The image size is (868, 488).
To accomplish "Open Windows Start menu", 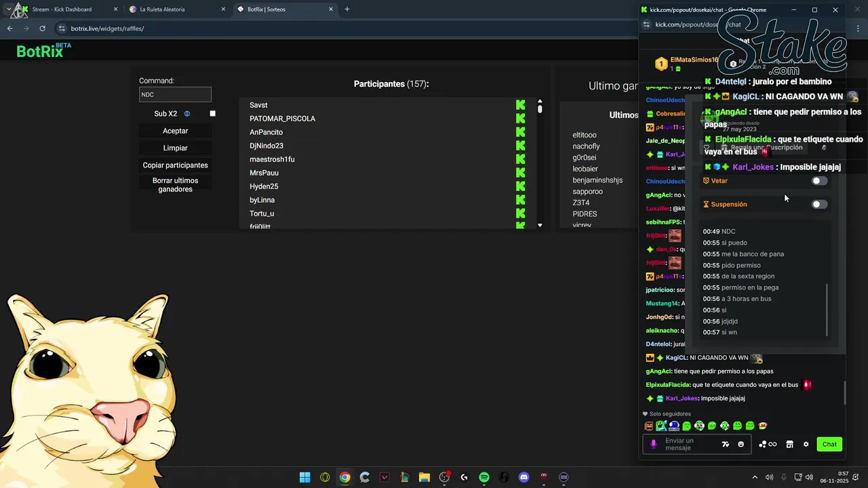I will 304,477.
